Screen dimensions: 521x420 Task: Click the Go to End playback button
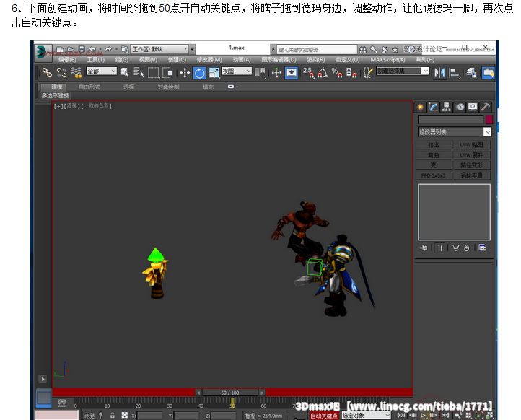coord(445,416)
